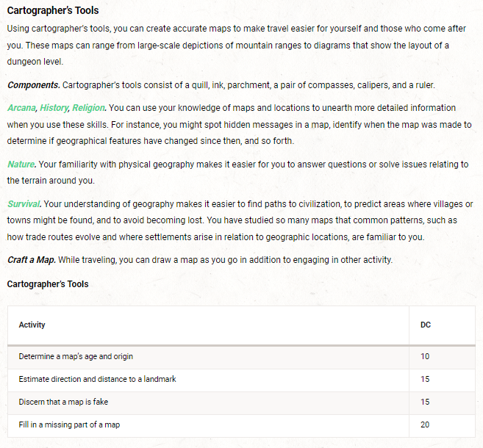The height and width of the screenshot is (448, 483).
Task: Follow the Survival skill link
Action: (24, 203)
